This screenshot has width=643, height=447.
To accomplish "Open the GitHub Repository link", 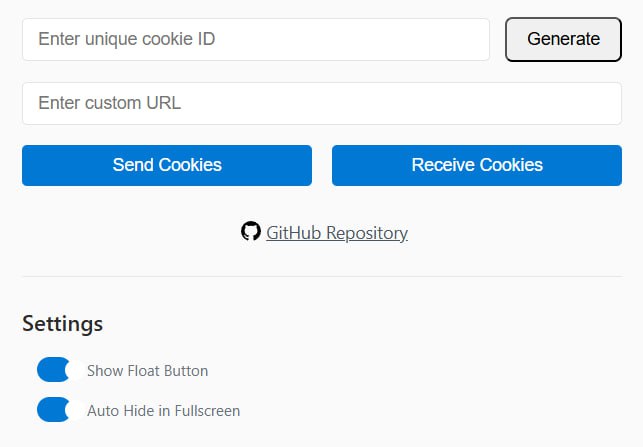I will (x=337, y=233).
